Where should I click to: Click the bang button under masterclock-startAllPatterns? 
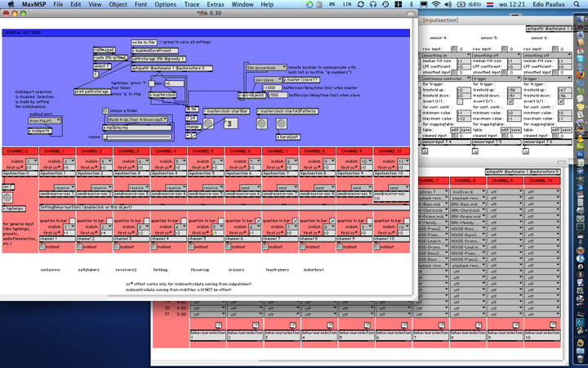tap(262, 123)
